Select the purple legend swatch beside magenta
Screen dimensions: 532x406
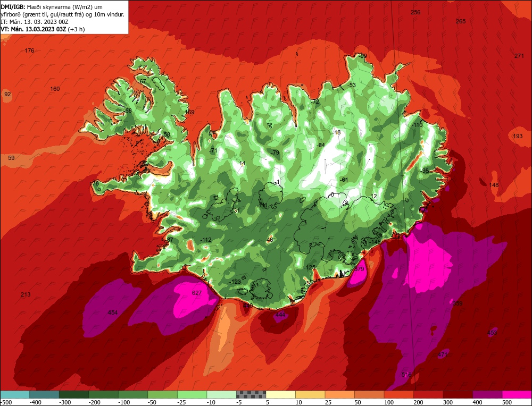[487, 394]
